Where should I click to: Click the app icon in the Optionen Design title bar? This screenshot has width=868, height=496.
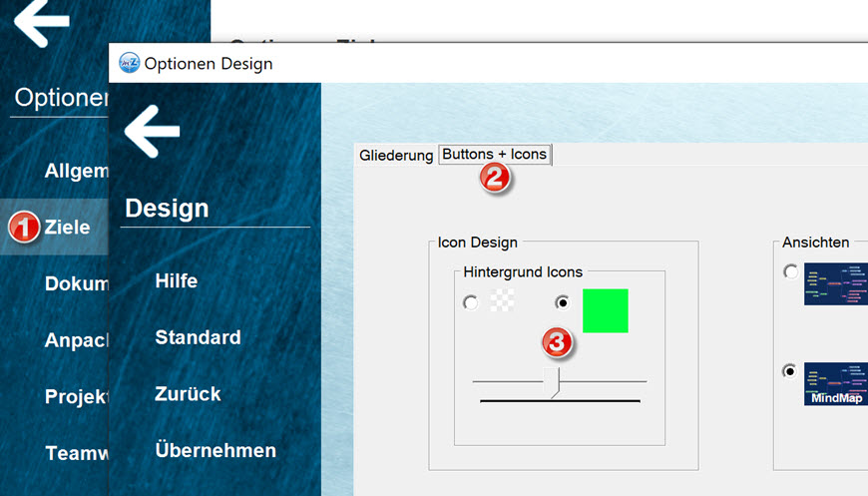(129, 63)
